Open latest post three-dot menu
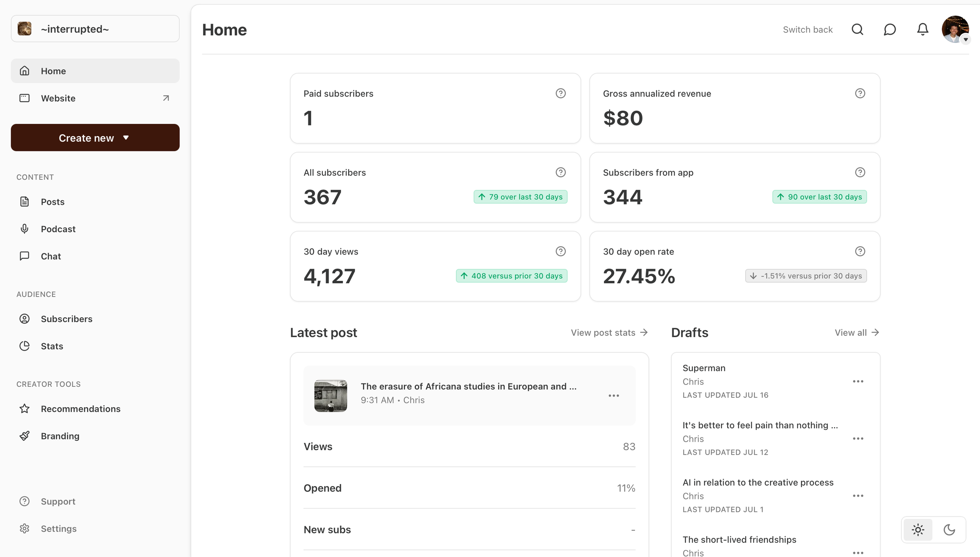Image resolution: width=980 pixels, height=557 pixels. [x=613, y=396]
